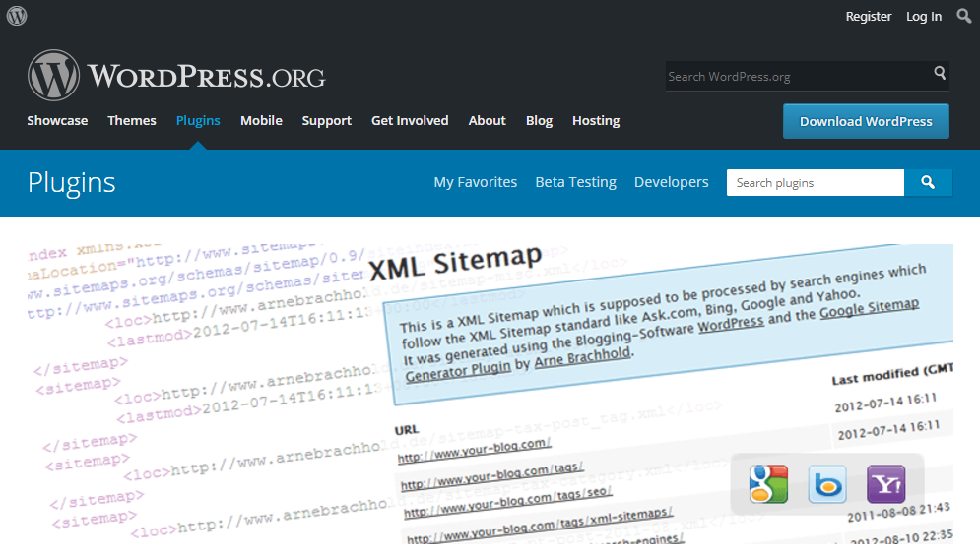
Task: Click the URL column header in banner
Action: 406,429
